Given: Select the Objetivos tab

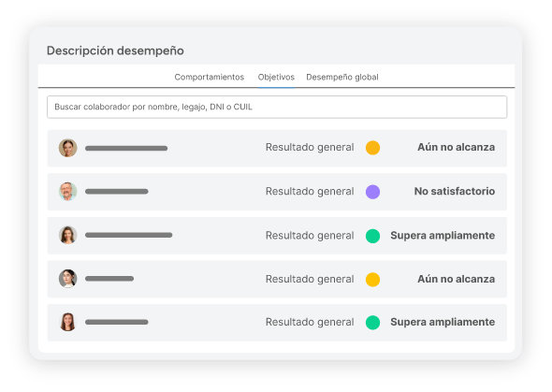Looking at the screenshot, I should [276, 77].
